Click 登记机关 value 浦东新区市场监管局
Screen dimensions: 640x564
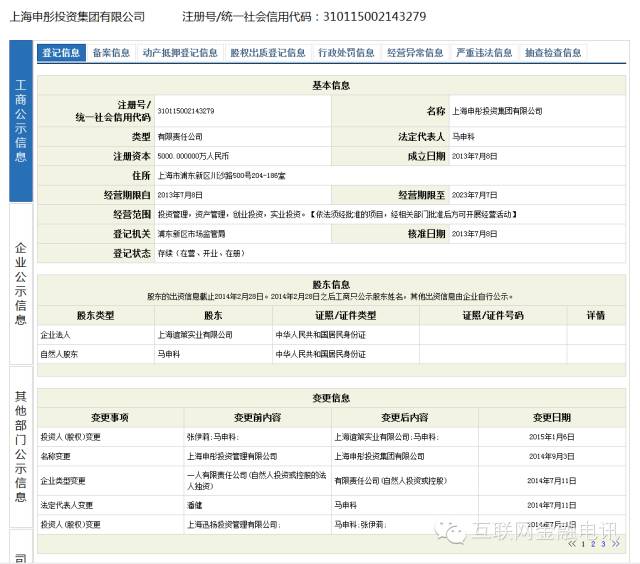click(191, 234)
